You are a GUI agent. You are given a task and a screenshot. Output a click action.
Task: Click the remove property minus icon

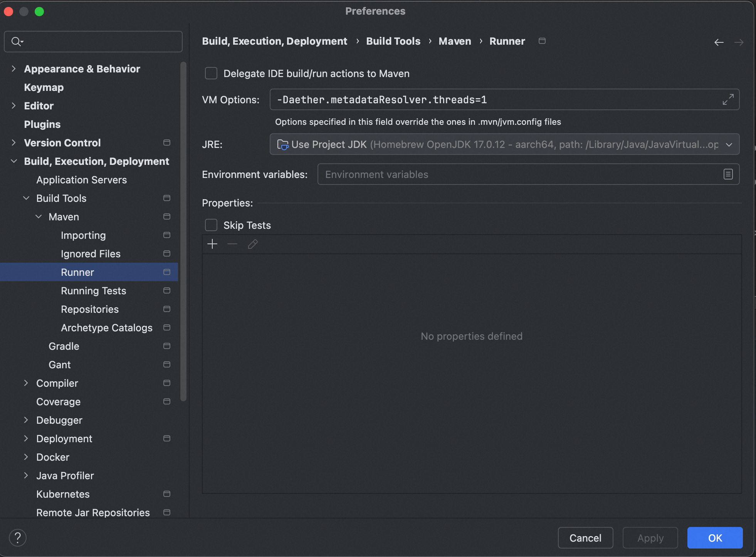(232, 244)
